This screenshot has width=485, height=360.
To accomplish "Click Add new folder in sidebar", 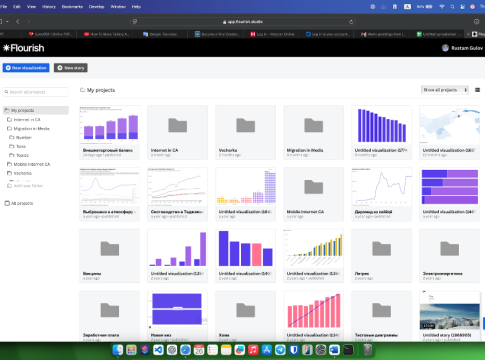I will tap(25, 186).
